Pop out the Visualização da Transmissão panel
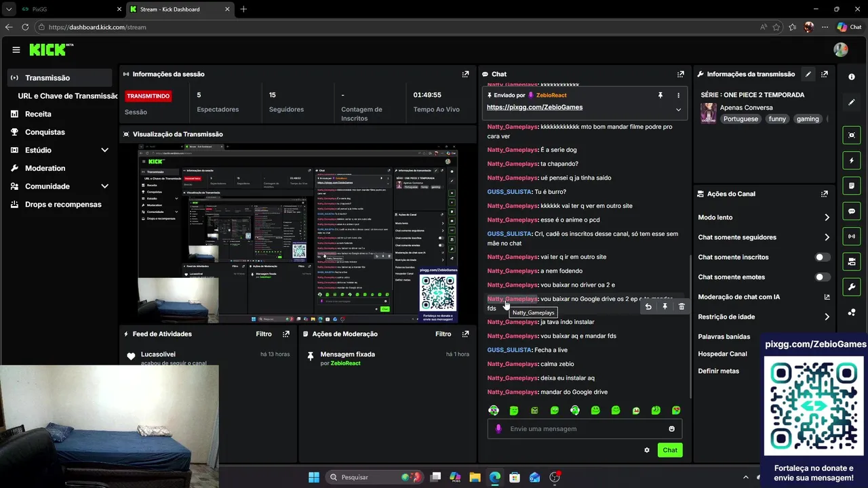The image size is (868, 488). [465, 134]
